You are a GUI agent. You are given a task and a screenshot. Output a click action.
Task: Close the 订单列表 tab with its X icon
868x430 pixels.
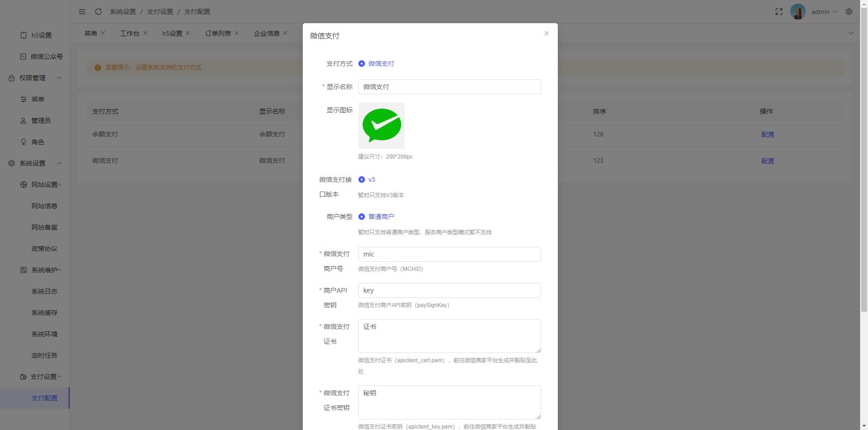(x=236, y=33)
